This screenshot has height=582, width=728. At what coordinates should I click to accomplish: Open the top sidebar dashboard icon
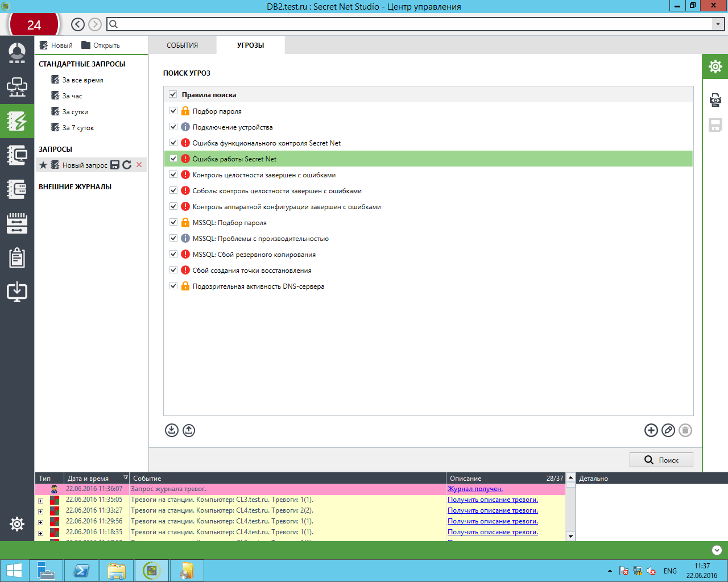click(x=17, y=52)
